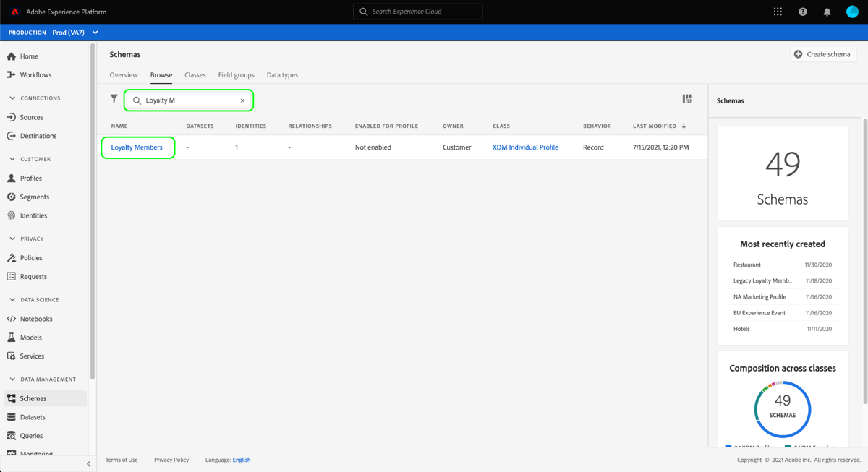Open the Profiles section

[32, 178]
